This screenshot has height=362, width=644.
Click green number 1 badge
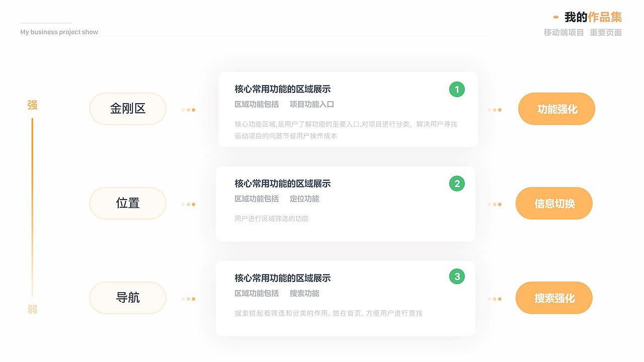[457, 89]
